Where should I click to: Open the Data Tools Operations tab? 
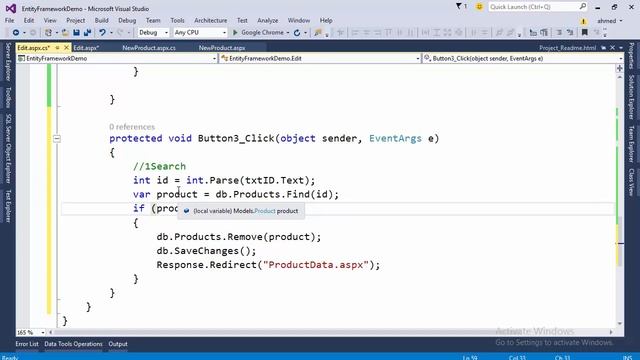tap(73, 344)
